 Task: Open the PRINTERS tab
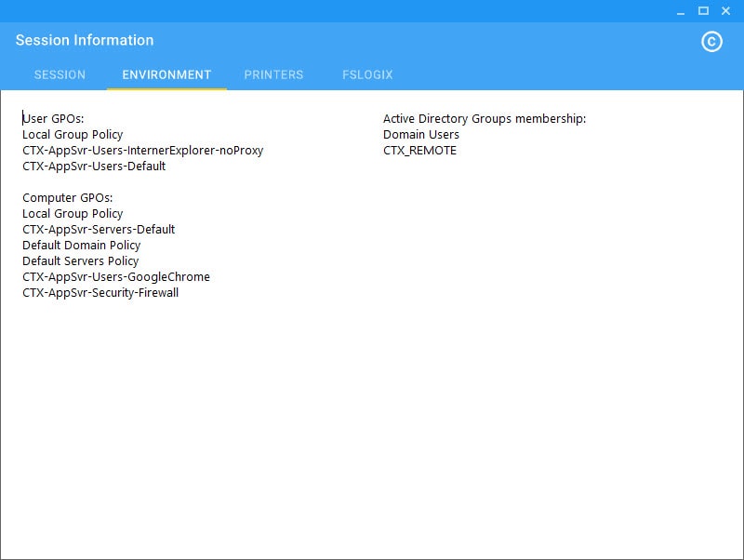click(x=273, y=74)
